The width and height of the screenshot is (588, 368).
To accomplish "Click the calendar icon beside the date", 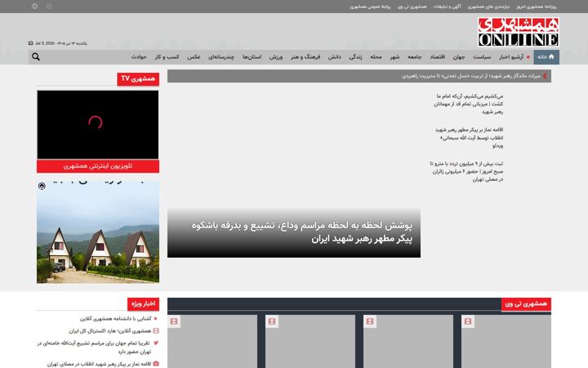I will 31,43.
